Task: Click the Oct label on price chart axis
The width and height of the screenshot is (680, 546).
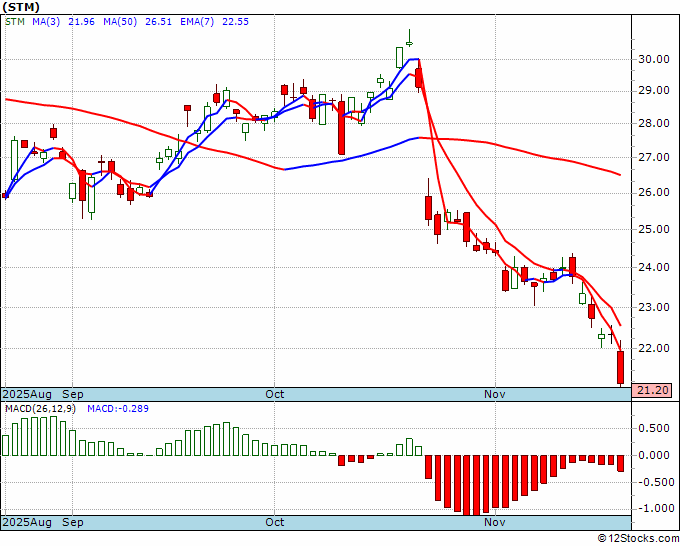Action: click(275, 394)
